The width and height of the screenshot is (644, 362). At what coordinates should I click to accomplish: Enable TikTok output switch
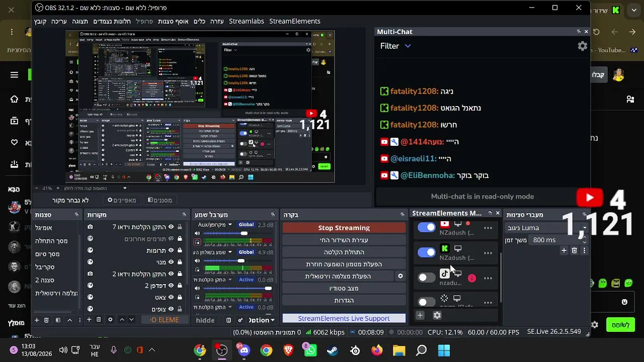point(427,278)
